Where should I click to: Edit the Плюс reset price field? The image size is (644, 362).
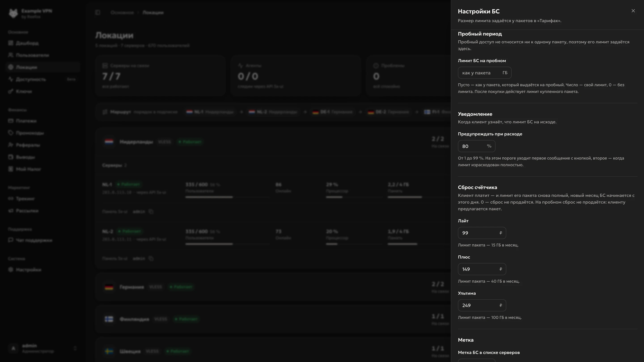(482, 269)
